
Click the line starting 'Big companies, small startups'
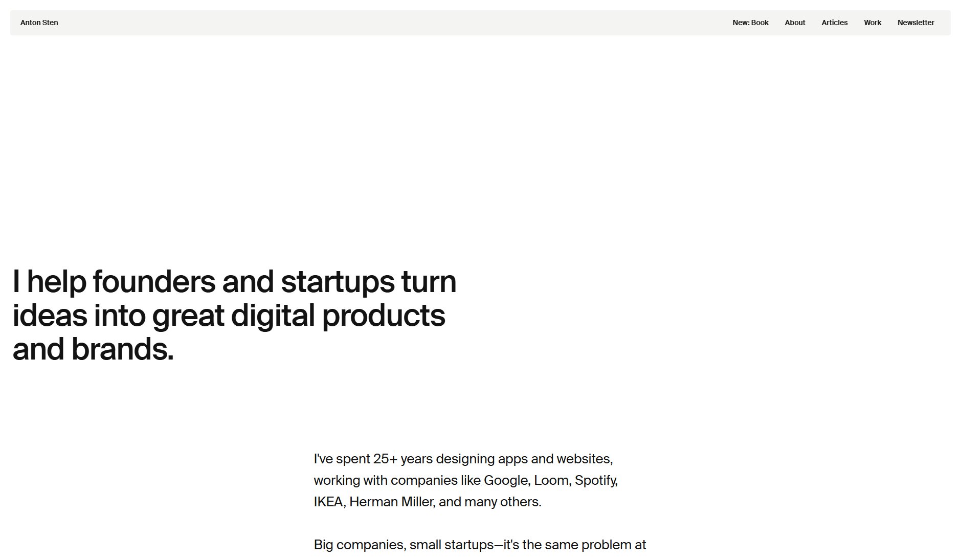coord(480,545)
